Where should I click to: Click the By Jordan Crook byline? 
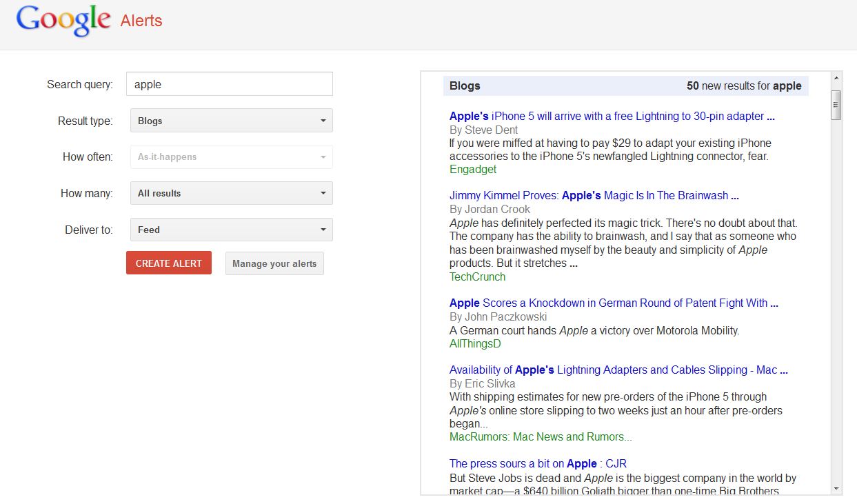coord(490,210)
